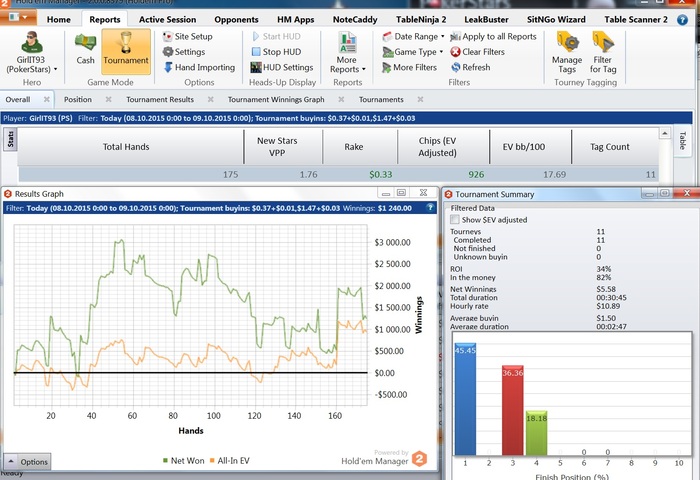
Task: Click Net Won legend entry
Action: (184, 461)
